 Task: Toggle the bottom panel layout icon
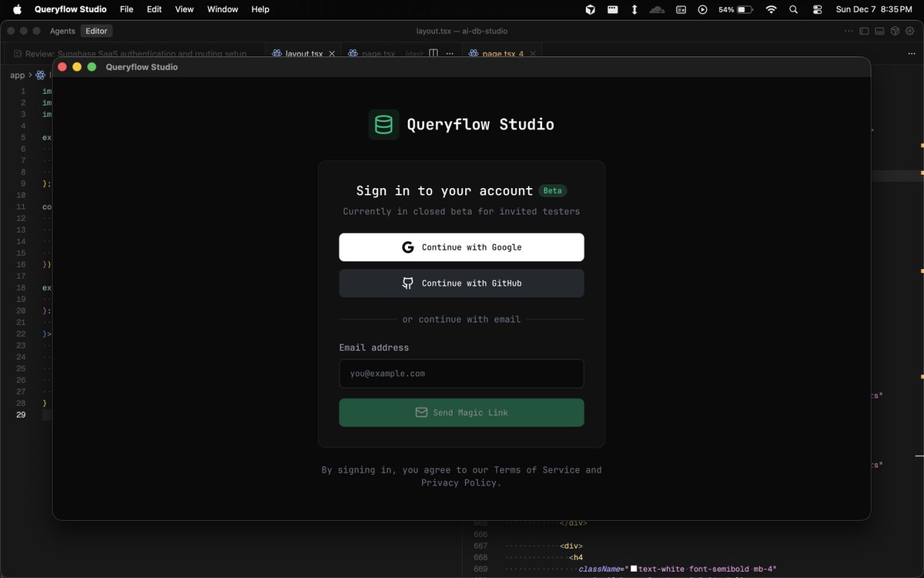click(x=879, y=31)
